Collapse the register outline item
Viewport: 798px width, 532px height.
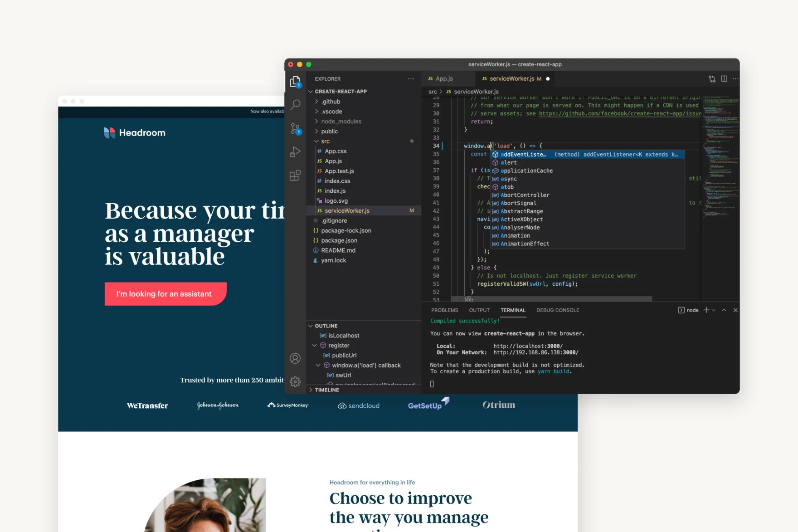(x=315, y=346)
